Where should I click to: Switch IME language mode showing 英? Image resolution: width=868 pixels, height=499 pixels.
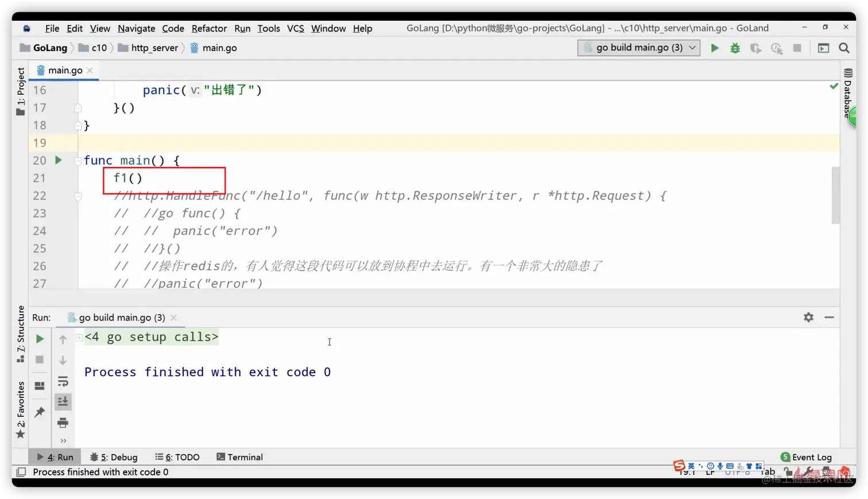(x=691, y=466)
